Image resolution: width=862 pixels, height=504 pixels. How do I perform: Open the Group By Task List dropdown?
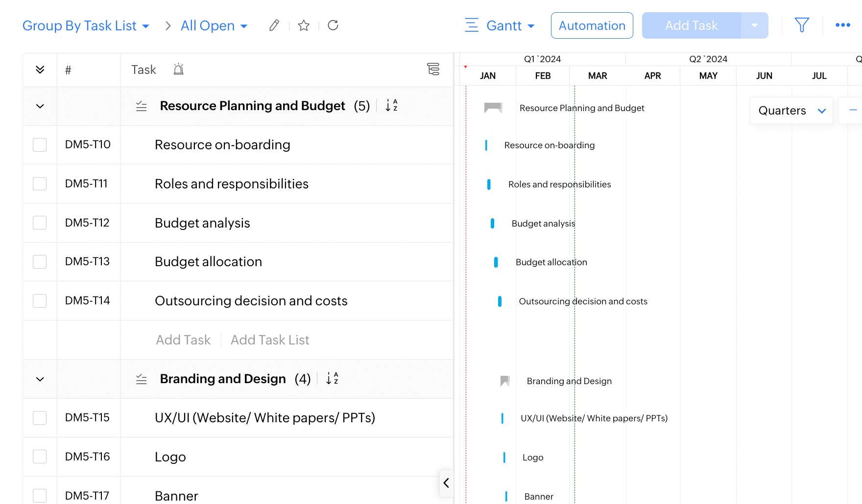(x=86, y=26)
